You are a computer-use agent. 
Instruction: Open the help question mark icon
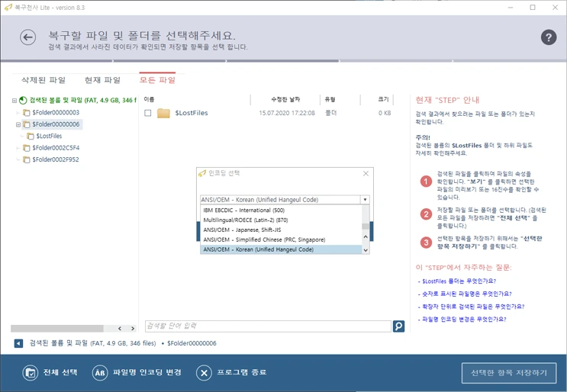tap(549, 37)
